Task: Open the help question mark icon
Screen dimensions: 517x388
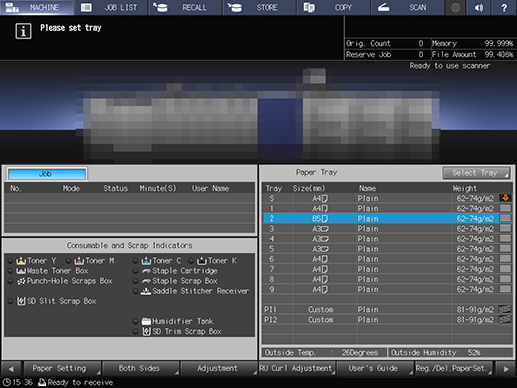Action: point(504,7)
